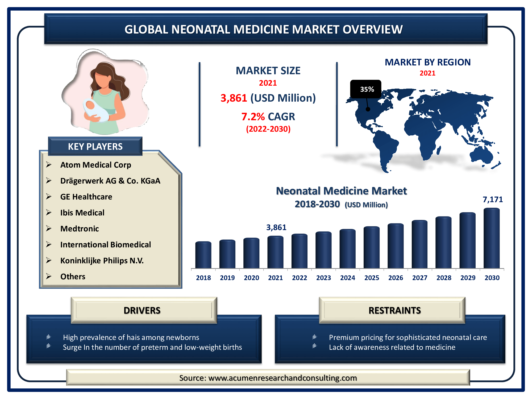The image size is (532, 399).
Task: Click the 2019 axis label
Action: [x=227, y=278]
